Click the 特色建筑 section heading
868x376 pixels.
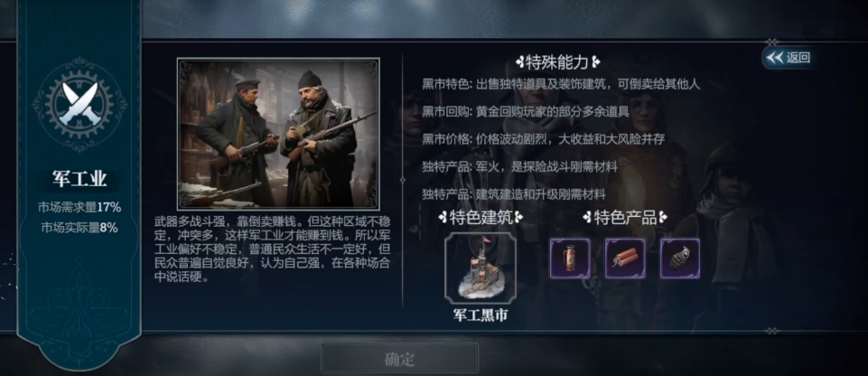[481, 218]
